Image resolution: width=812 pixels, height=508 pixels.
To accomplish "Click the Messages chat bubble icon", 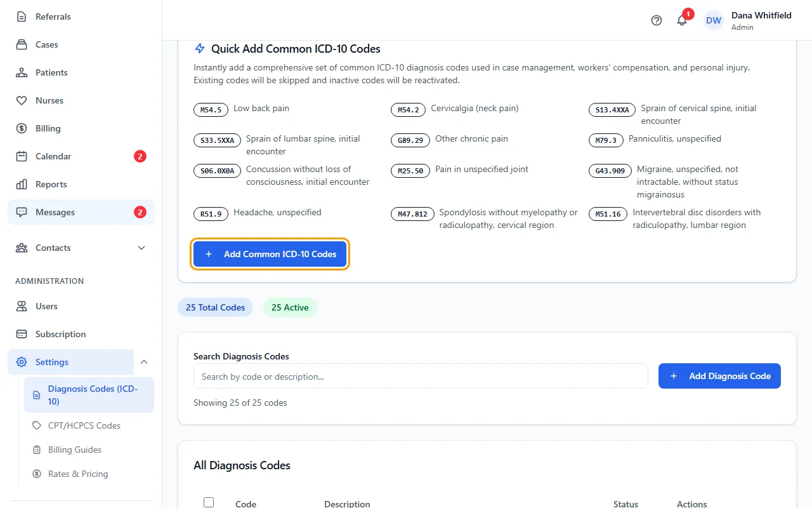I will tap(22, 212).
